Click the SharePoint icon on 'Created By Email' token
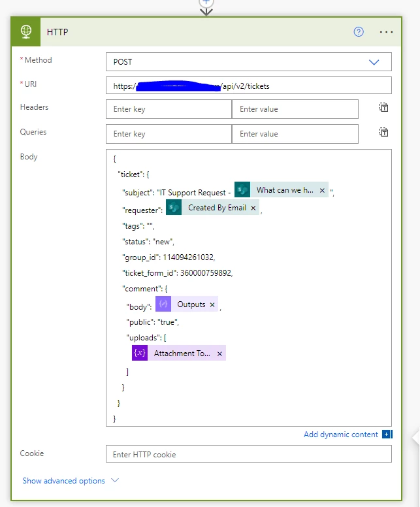 pos(174,207)
